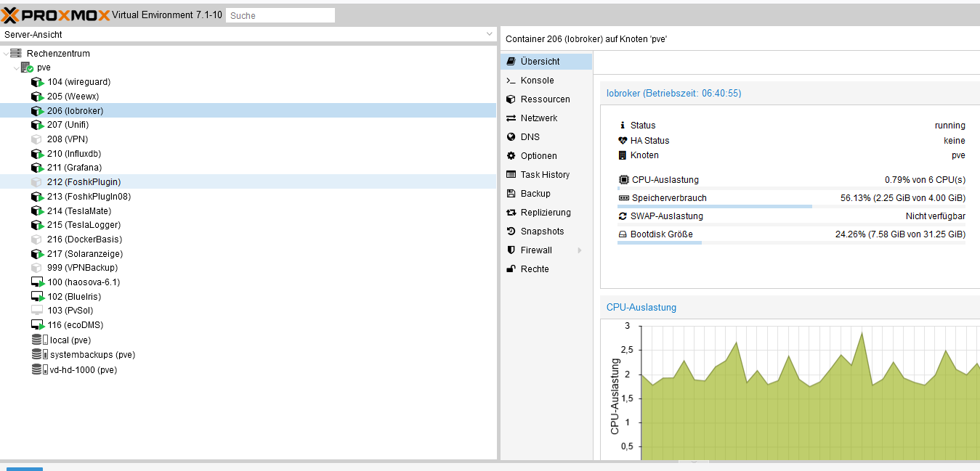Image resolution: width=980 pixels, height=471 pixels.
Task: Click the storage icon for vd-hd-1000 (pve)
Action: 39,369
